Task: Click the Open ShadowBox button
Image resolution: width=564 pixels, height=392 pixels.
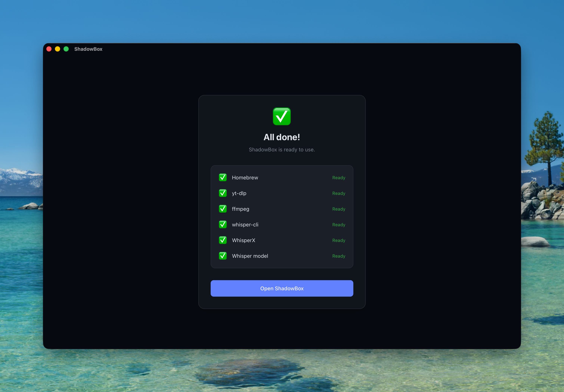Action: (x=282, y=288)
